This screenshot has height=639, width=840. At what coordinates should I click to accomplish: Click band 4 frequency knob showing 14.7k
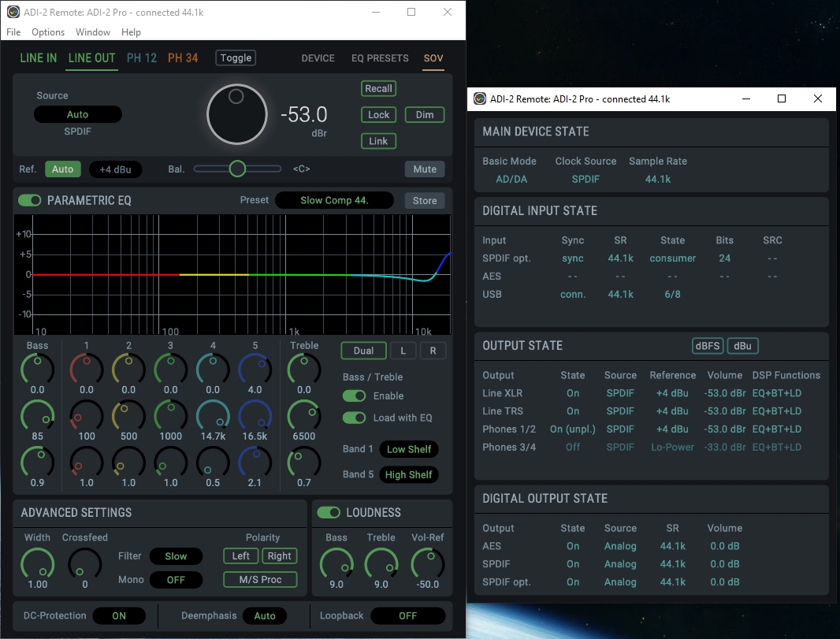213,415
